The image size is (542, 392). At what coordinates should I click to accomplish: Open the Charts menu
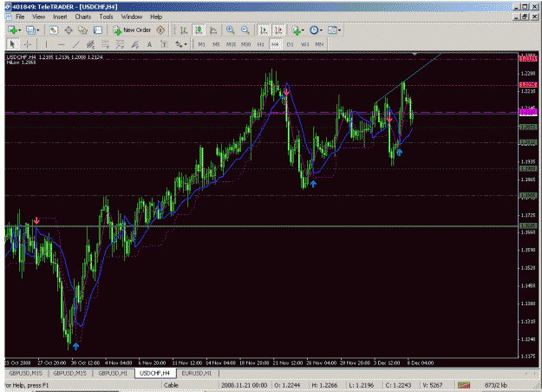tap(83, 16)
